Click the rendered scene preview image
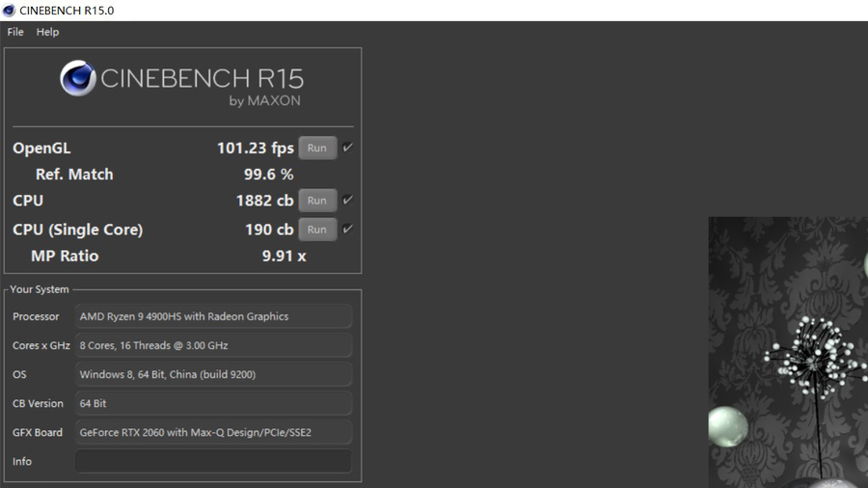The width and height of the screenshot is (868, 488). tap(788, 352)
